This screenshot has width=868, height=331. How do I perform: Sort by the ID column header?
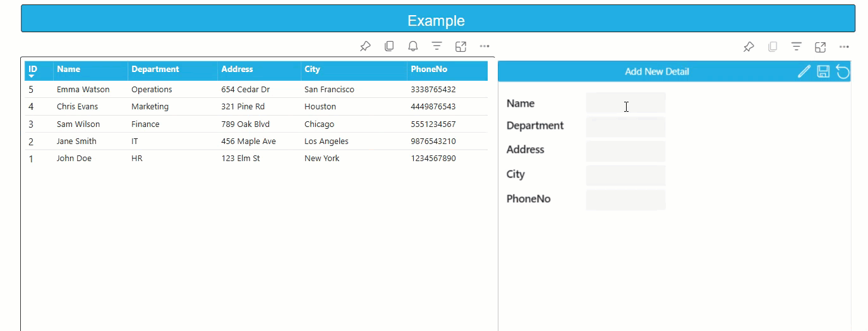pyautogui.click(x=33, y=69)
